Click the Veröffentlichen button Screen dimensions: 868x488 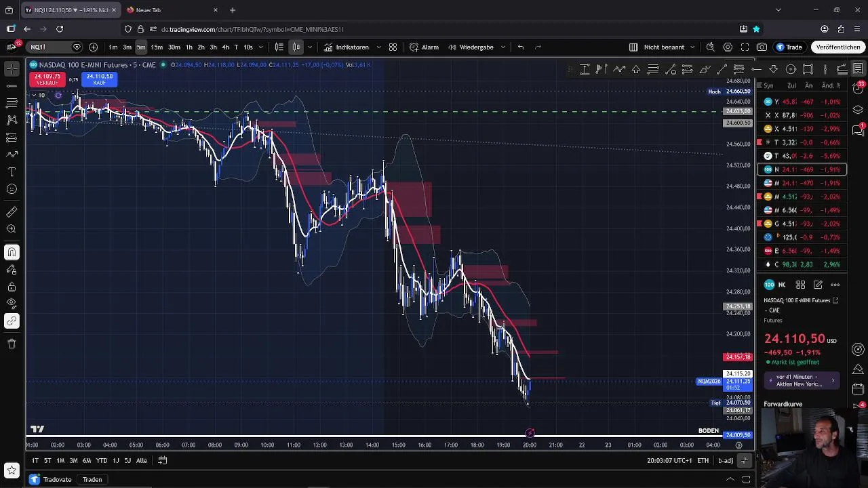click(x=838, y=47)
